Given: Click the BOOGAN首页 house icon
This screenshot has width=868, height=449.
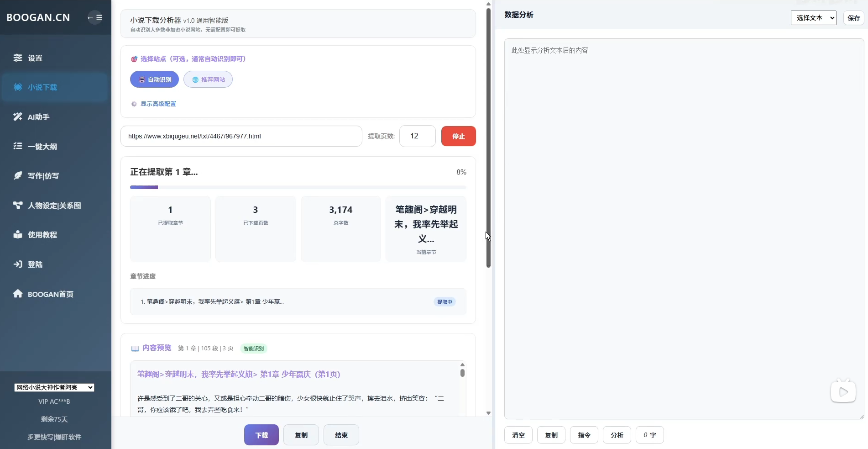Looking at the screenshot, I should [x=18, y=294].
